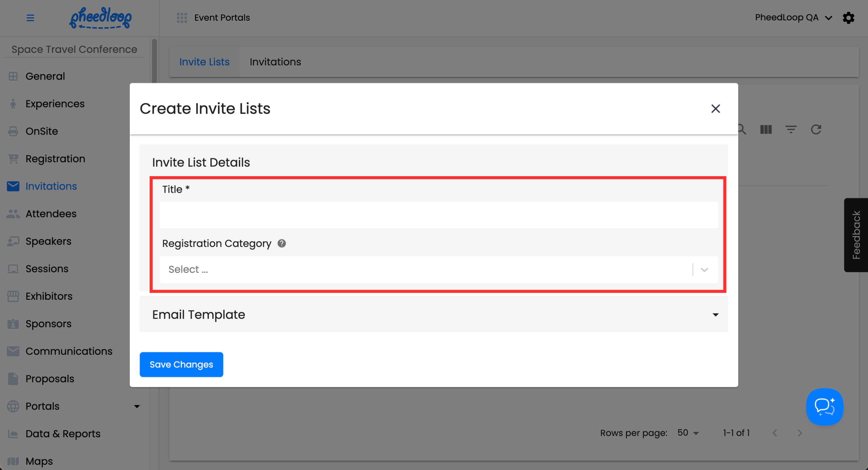
Task: Select the Invite Lists tab
Action: click(204, 62)
